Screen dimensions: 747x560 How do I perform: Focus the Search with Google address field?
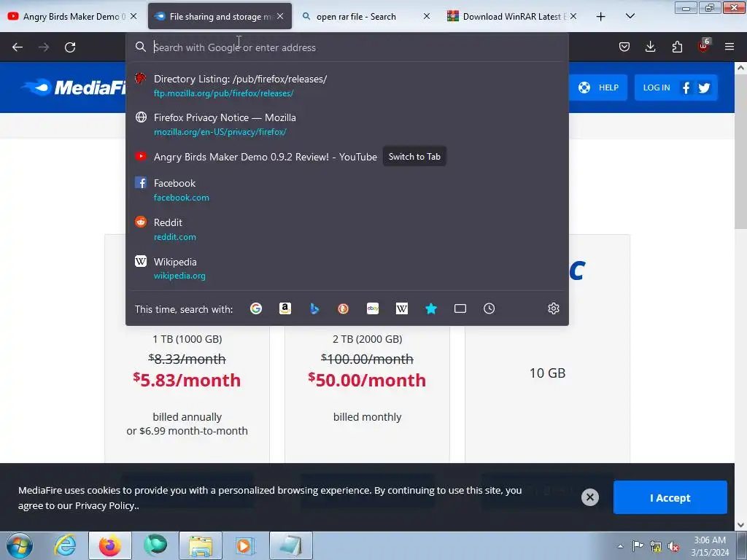(348, 47)
